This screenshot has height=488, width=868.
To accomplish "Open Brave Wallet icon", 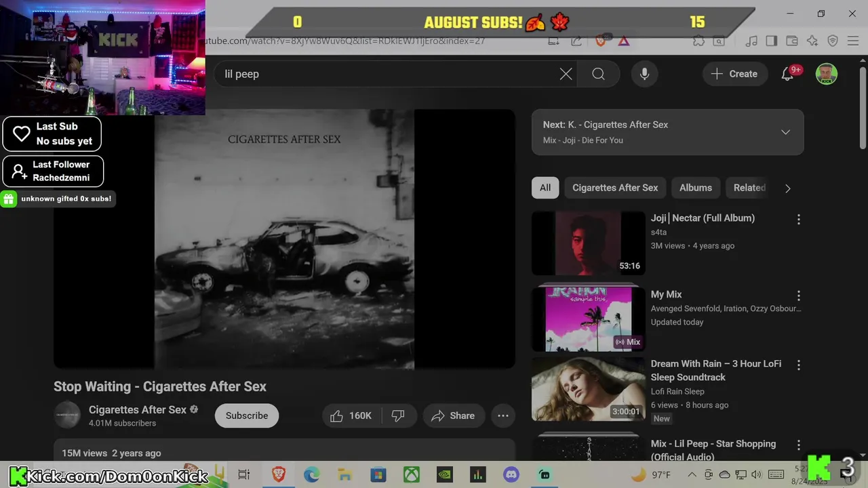I will click(x=791, y=41).
